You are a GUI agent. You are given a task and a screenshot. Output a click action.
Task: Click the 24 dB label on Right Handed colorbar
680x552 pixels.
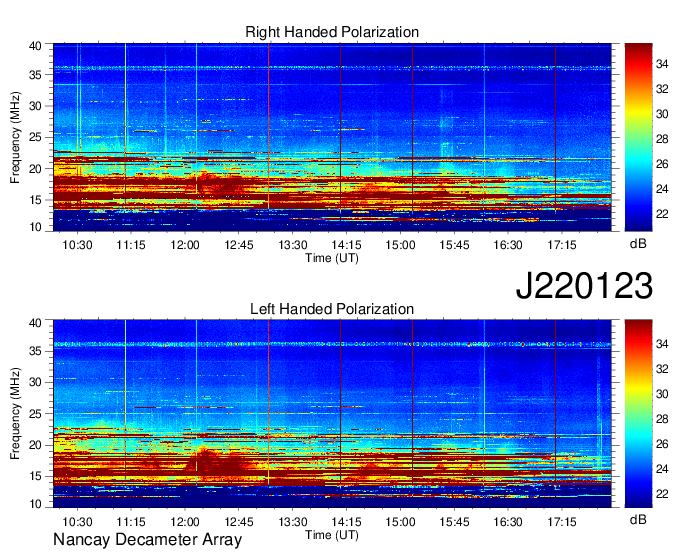point(662,189)
